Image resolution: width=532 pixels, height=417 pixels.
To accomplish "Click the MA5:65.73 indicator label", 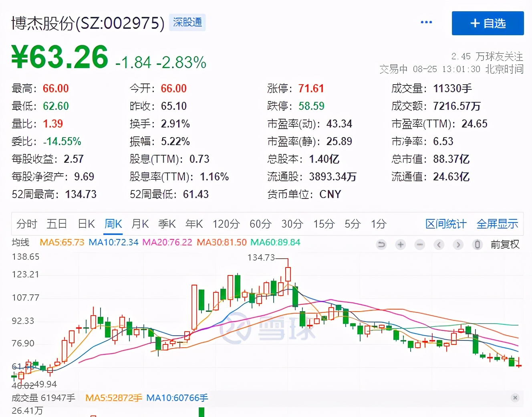I will coord(62,242).
